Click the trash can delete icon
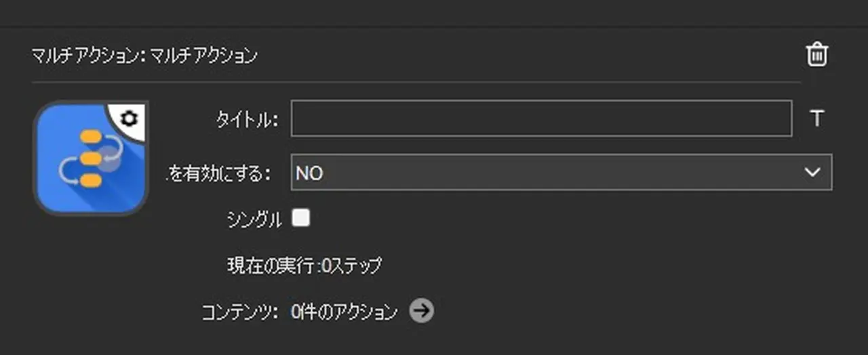This screenshot has height=355, width=868. 817,55
